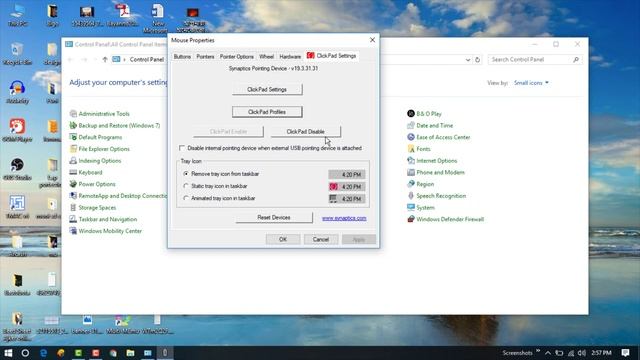This screenshot has width=640, height=360.
Task: Open Windows Mobility Center item
Action: [x=110, y=231]
